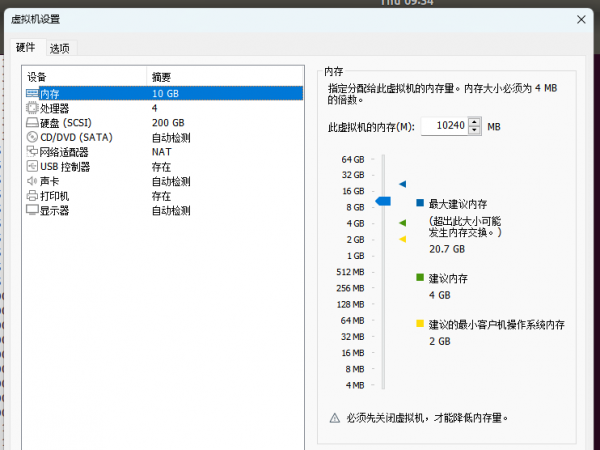The image size is (600, 450).
Task: Click the blue memory slider handle
Action: coord(382,202)
